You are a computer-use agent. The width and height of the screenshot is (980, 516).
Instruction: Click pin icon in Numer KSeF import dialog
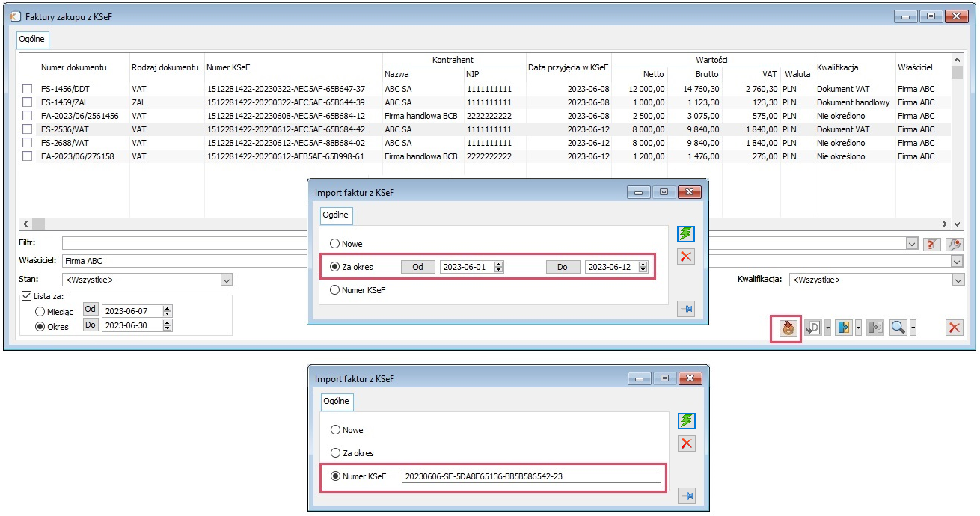coord(687,495)
